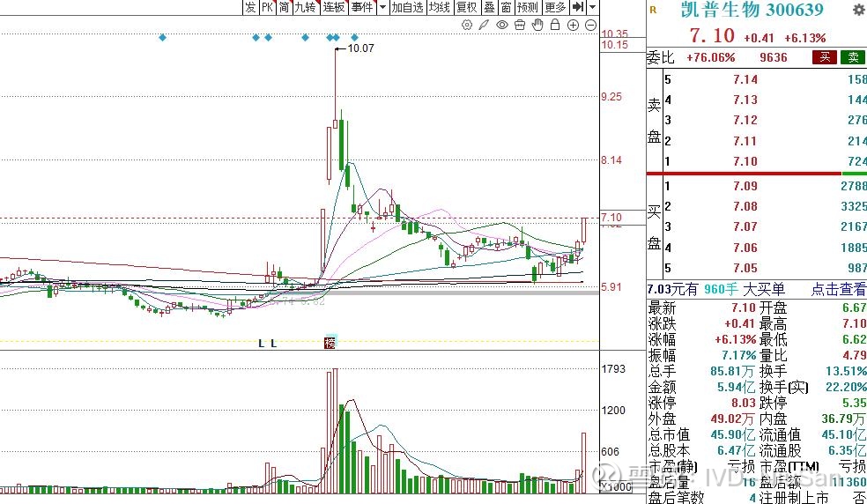Click 加自选 to add to watchlist
This screenshot has width=867, height=504.
[408, 7]
